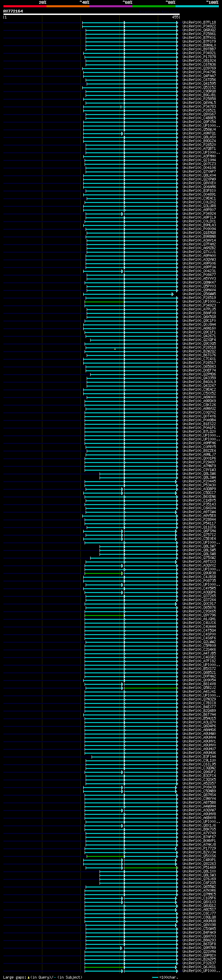Select hit label UniRef100_P08735
222x980 pixels.
(199, 581)
